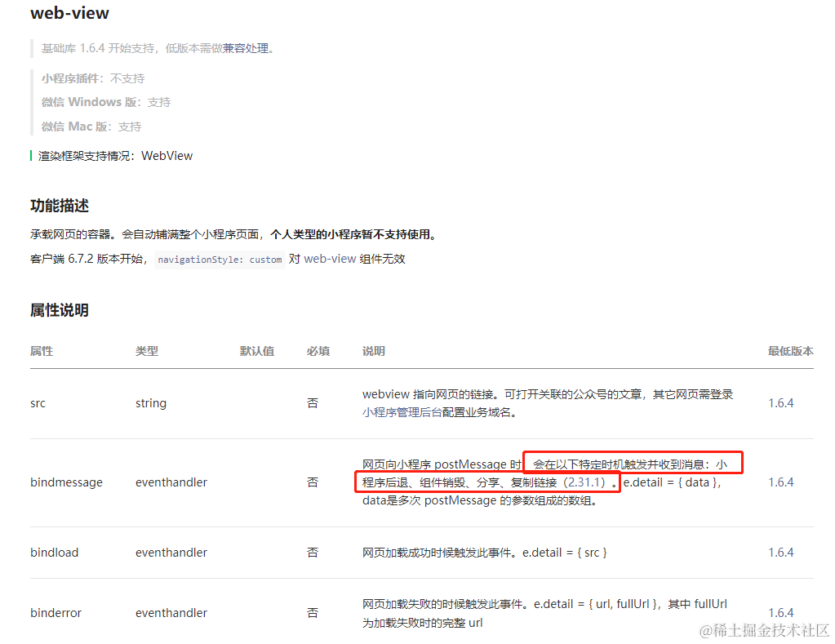Screen dimensions: 835x644
Task: Select the bindload property name
Action: coord(55,552)
